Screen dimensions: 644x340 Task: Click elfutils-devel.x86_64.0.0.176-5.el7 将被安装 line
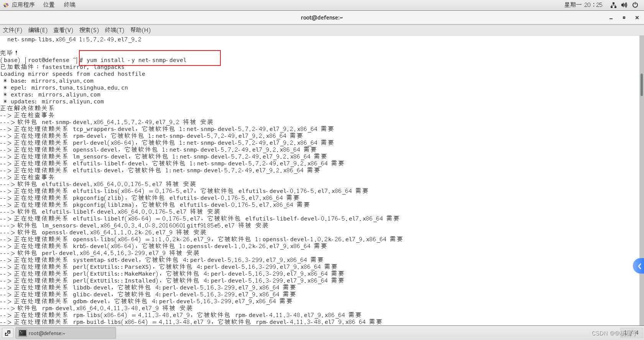click(x=98, y=184)
